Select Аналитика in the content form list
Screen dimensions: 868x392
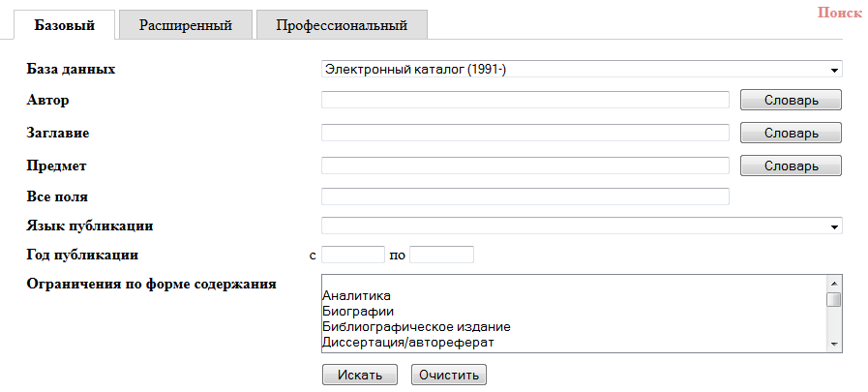(x=355, y=296)
